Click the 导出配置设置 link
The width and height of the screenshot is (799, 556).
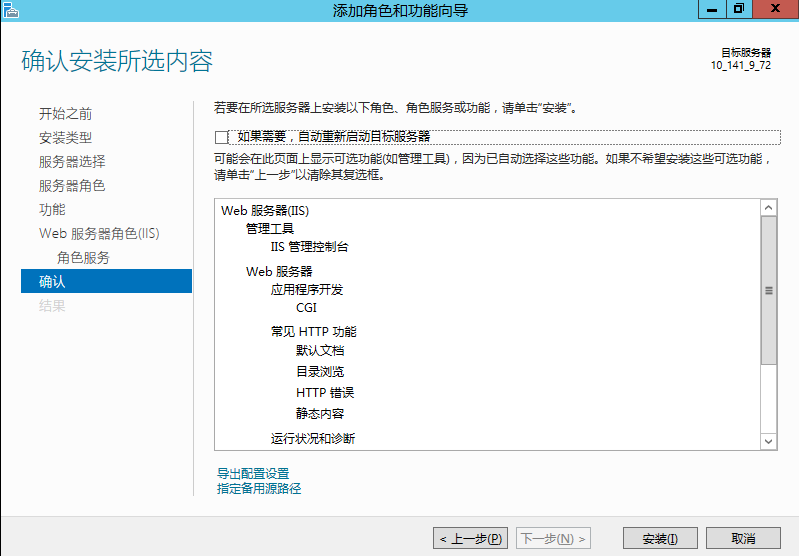pos(253,473)
